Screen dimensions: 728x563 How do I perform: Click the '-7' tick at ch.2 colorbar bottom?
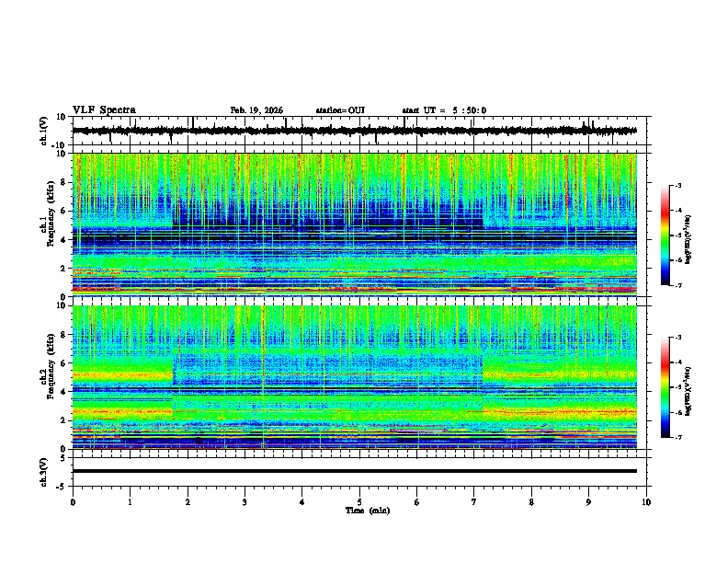(x=677, y=438)
